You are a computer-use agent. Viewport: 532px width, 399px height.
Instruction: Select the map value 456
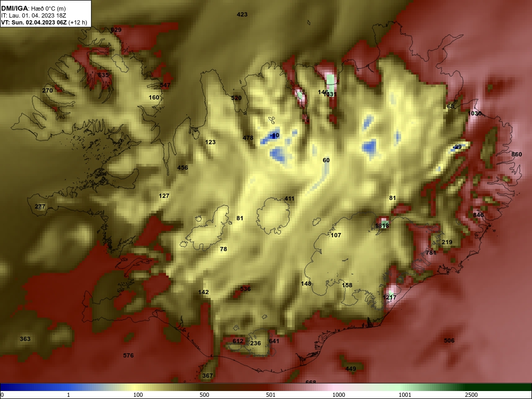[182, 168]
